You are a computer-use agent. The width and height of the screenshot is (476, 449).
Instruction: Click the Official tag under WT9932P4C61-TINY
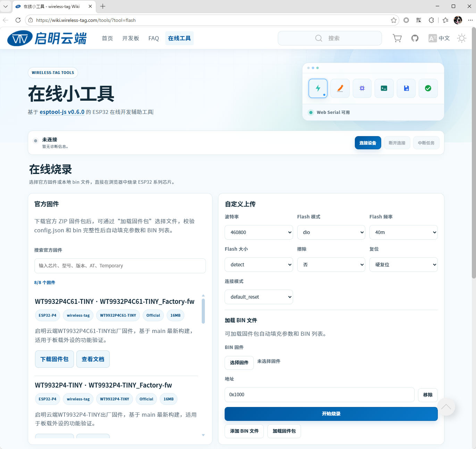coord(153,315)
